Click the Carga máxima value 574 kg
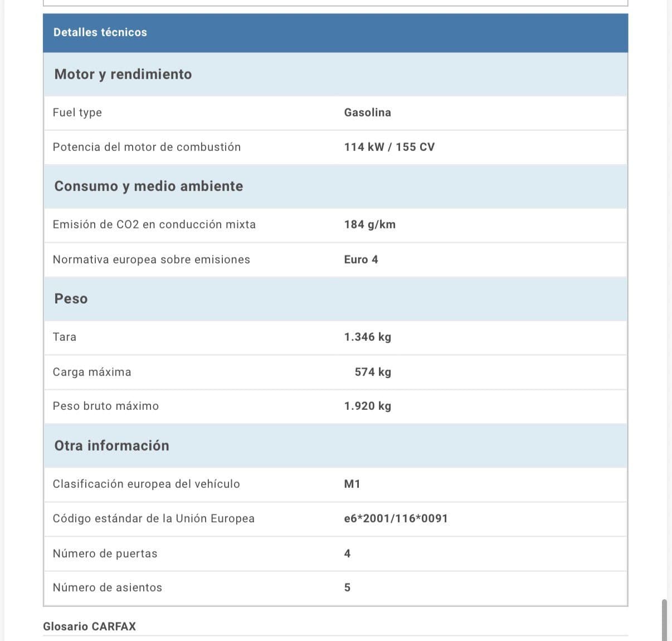 pos(372,372)
